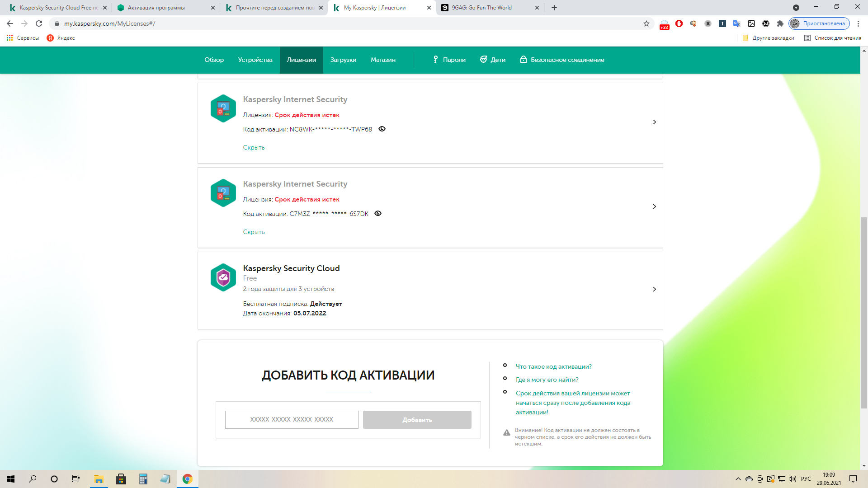Image resolution: width=868 pixels, height=488 pixels.
Task: Switch to Активация программы tab
Action: click(x=165, y=8)
